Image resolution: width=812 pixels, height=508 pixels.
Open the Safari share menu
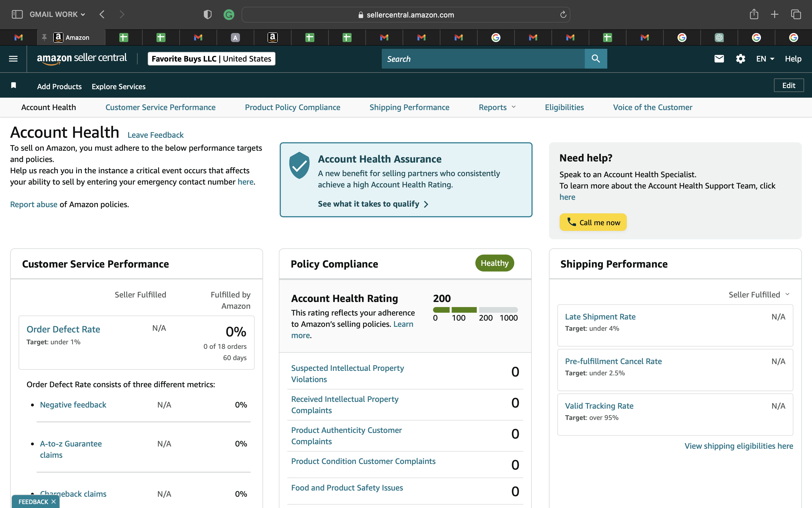(754, 14)
